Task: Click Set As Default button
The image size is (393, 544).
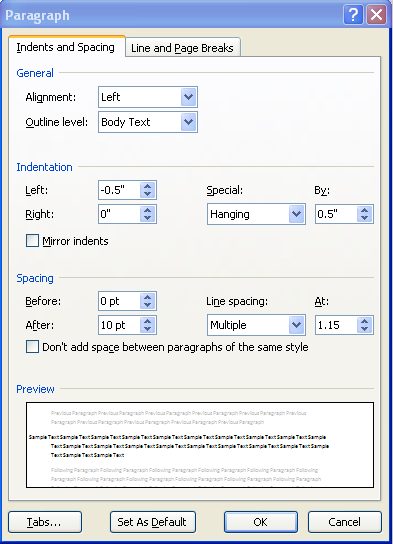Action: (153, 522)
